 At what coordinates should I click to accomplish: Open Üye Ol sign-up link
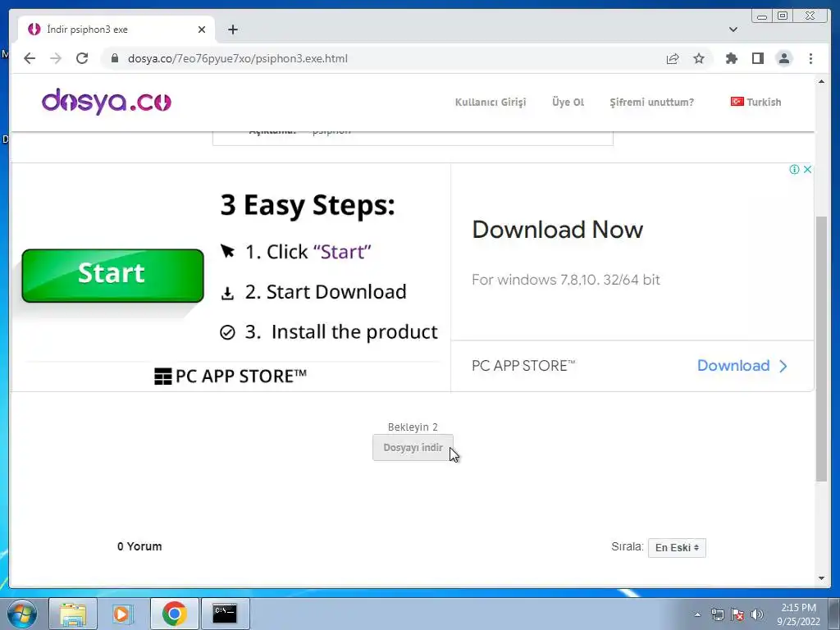[568, 102]
